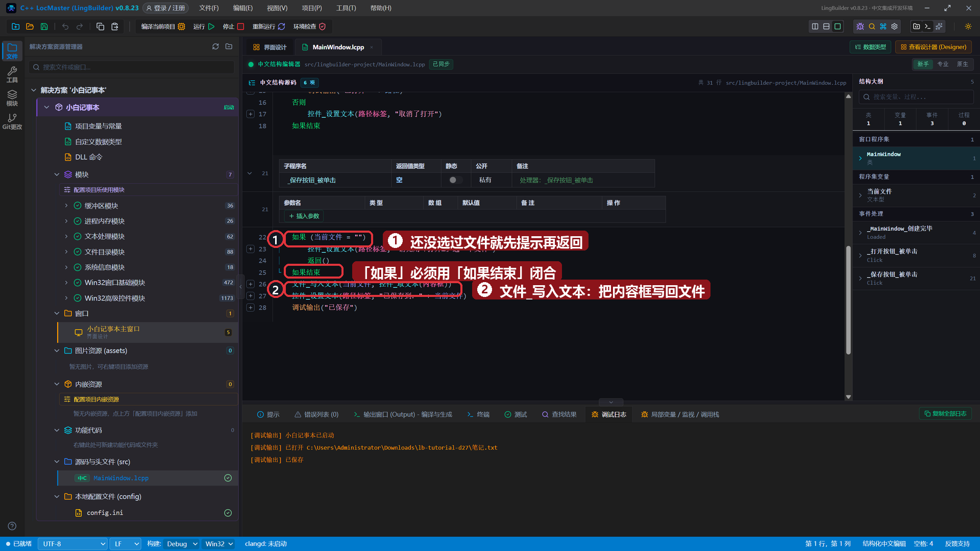This screenshot has height=551, width=980.
Task: Refresh the solution explorer
Action: [x=215, y=46]
